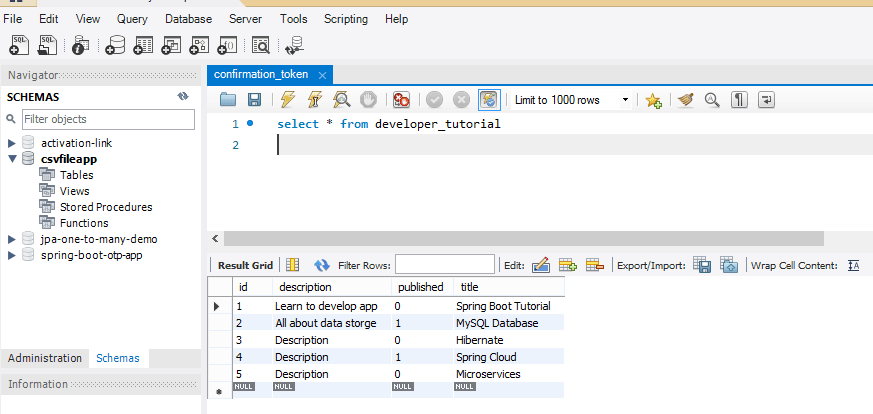
Task: Export recordset to external file icon
Action: 702,265
